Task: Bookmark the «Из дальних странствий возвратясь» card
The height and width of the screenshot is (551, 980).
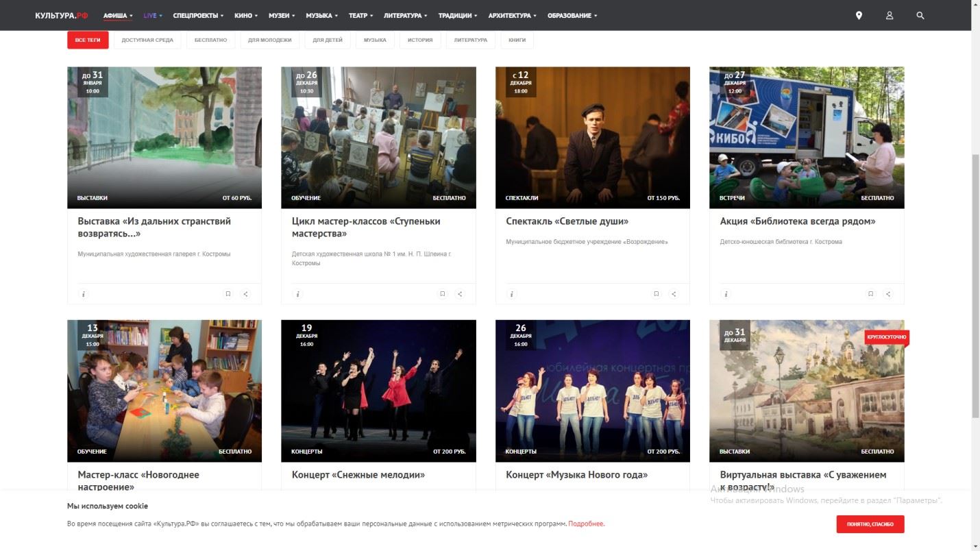Action: pyautogui.click(x=228, y=294)
